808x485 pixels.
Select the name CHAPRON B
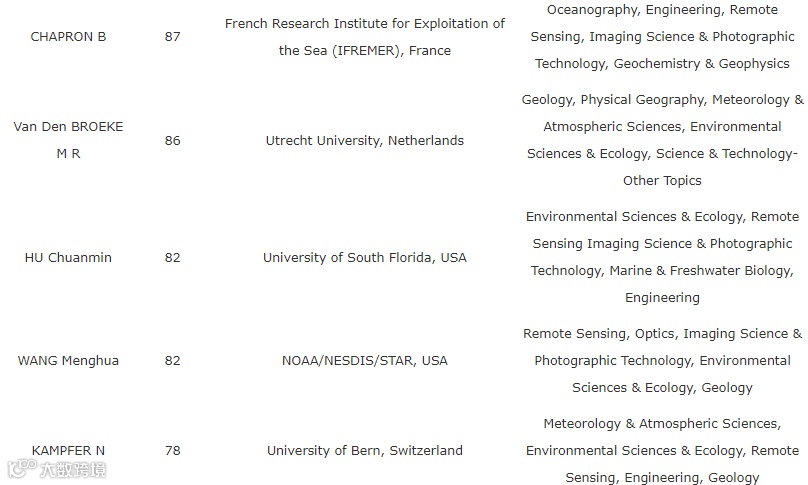coord(68,37)
